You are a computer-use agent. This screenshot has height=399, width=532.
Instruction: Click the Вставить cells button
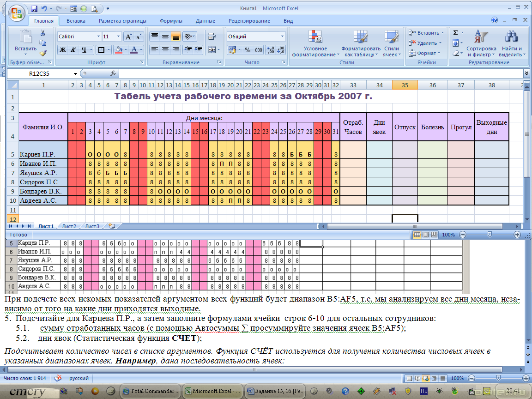click(x=427, y=33)
